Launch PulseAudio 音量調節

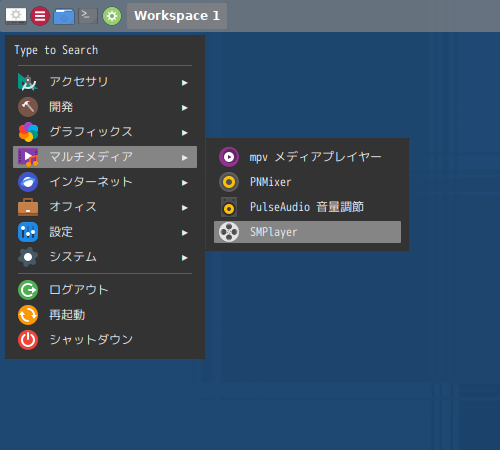click(307, 207)
